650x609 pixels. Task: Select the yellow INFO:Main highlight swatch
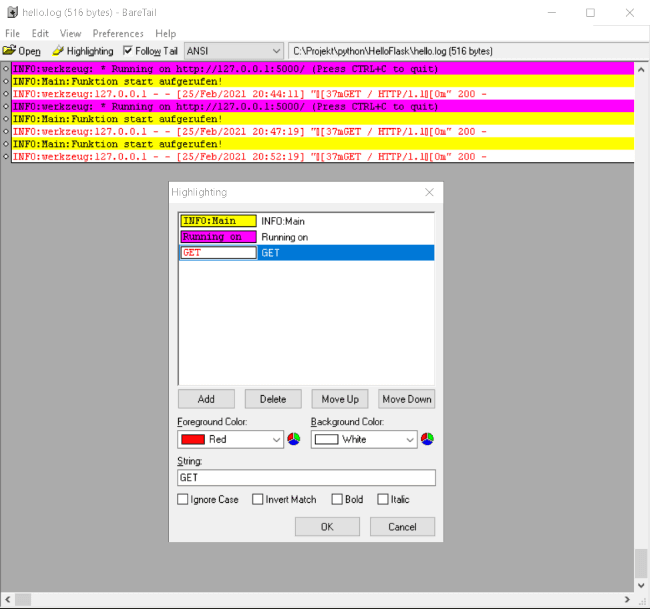218,221
